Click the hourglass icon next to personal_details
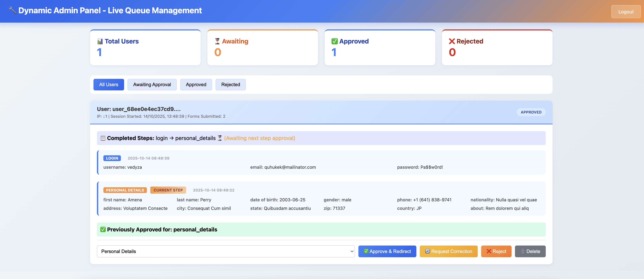Viewport: 644px width, 279px height. 220,138
